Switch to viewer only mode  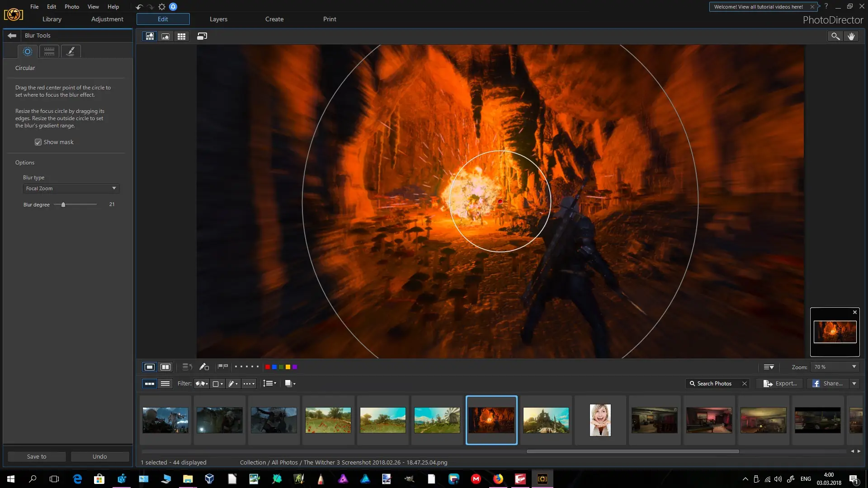(165, 37)
